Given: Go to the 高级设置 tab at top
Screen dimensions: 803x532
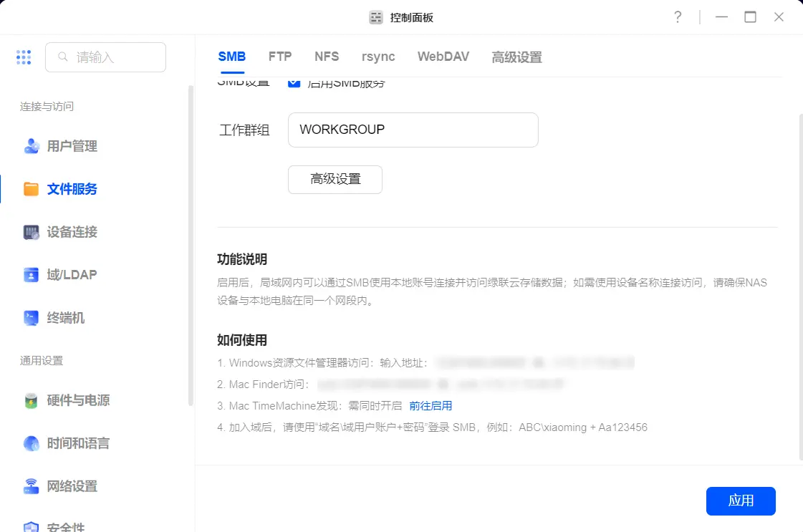Looking at the screenshot, I should tap(516, 57).
